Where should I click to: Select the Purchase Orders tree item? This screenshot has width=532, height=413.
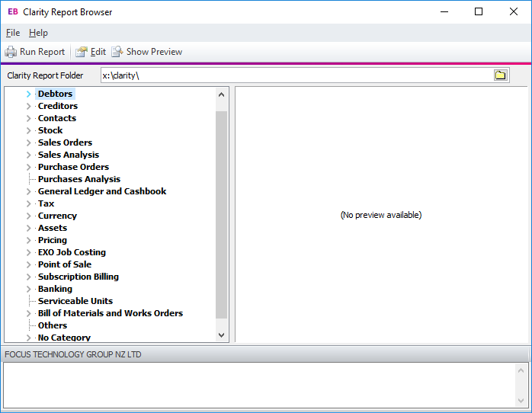[73, 167]
